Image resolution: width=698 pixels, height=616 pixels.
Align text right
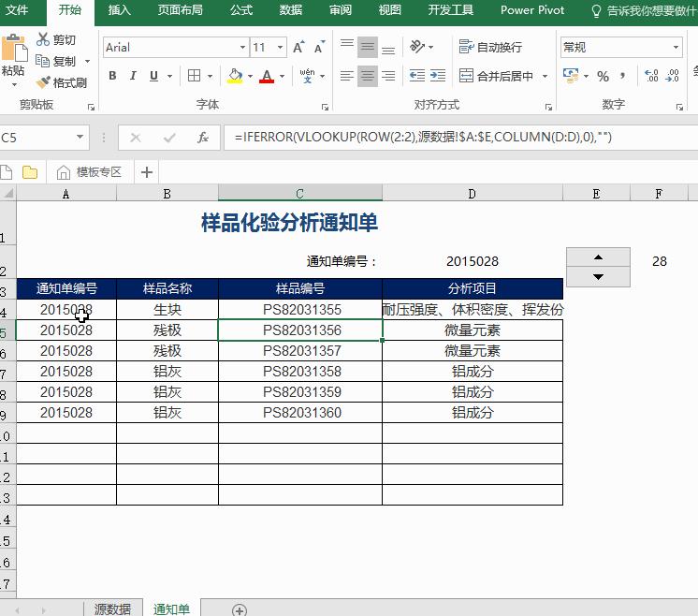pyautogui.click(x=388, y=76)
